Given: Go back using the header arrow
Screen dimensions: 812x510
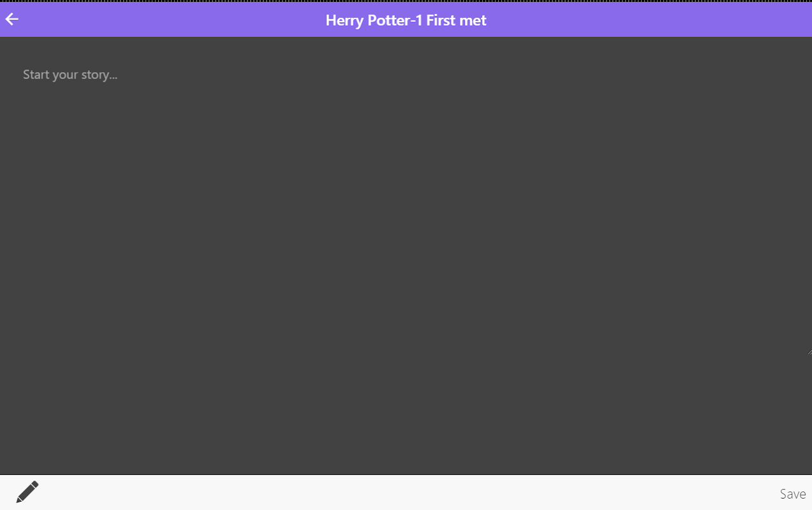Looking at the screenshot, I should click(12, 20).
